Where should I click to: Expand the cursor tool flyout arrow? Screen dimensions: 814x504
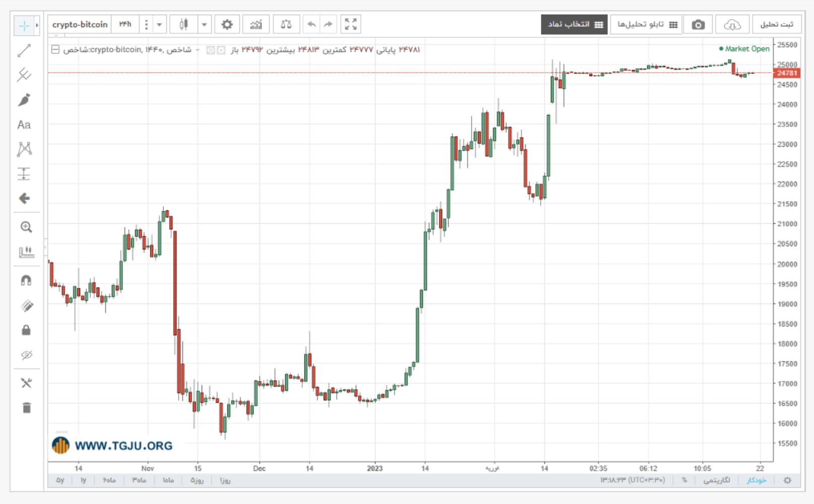tap(37, 25)
